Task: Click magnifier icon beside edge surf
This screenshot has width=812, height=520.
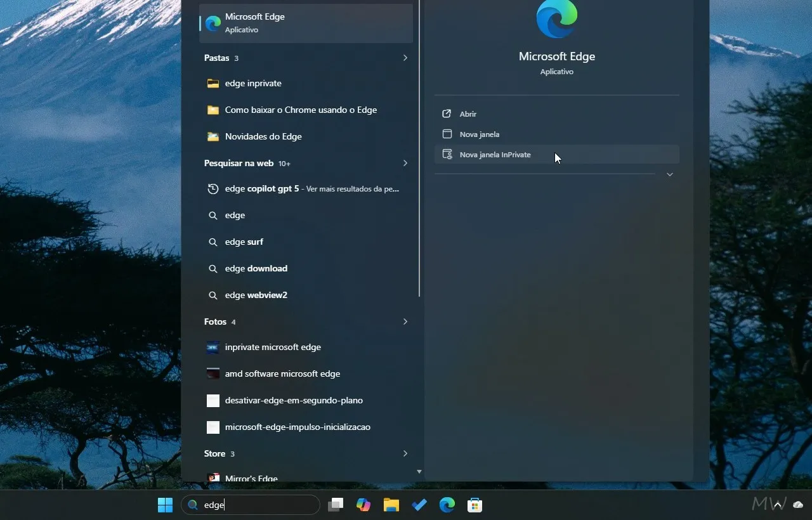Action: pyautogui.click(x=213, y=242)
